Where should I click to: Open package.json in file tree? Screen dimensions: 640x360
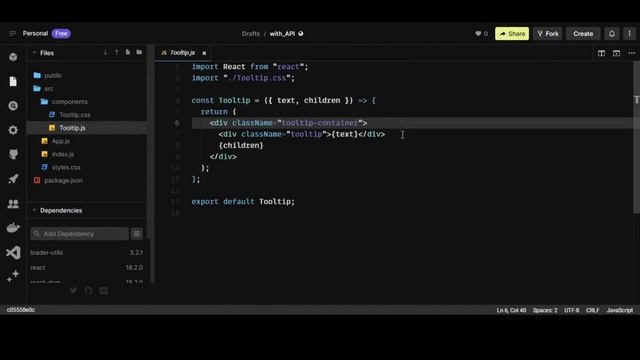(x=63, y=180)
